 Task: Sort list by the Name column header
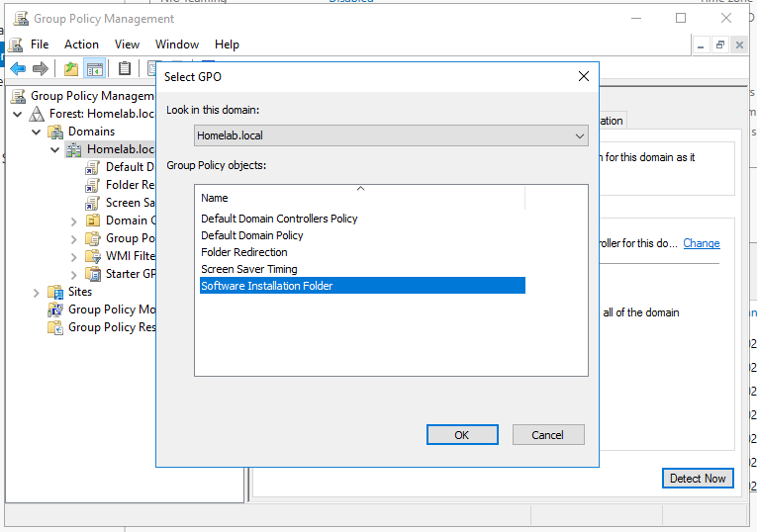[x=359, y=198]
